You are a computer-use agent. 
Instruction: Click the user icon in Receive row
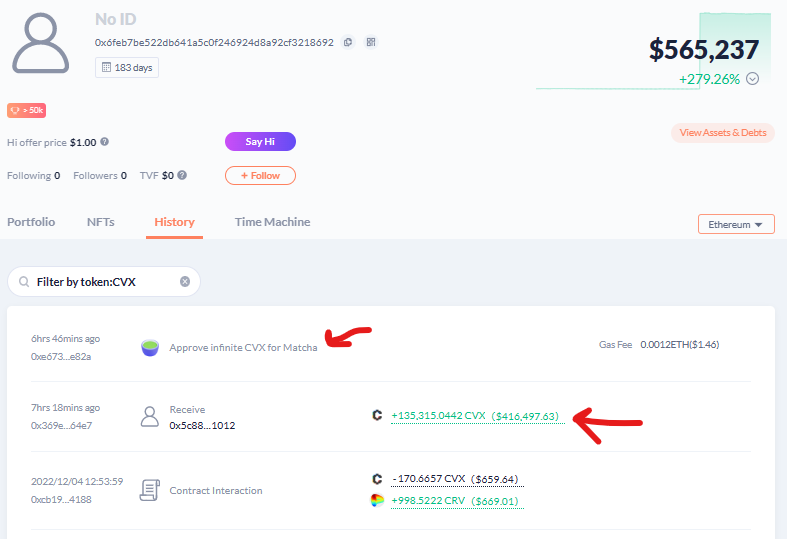(150, 417)
